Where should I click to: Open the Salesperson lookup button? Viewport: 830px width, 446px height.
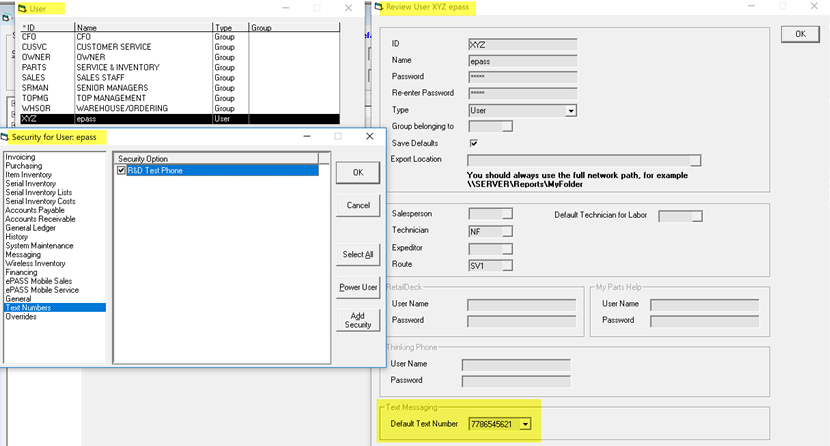tap(507, 214)
